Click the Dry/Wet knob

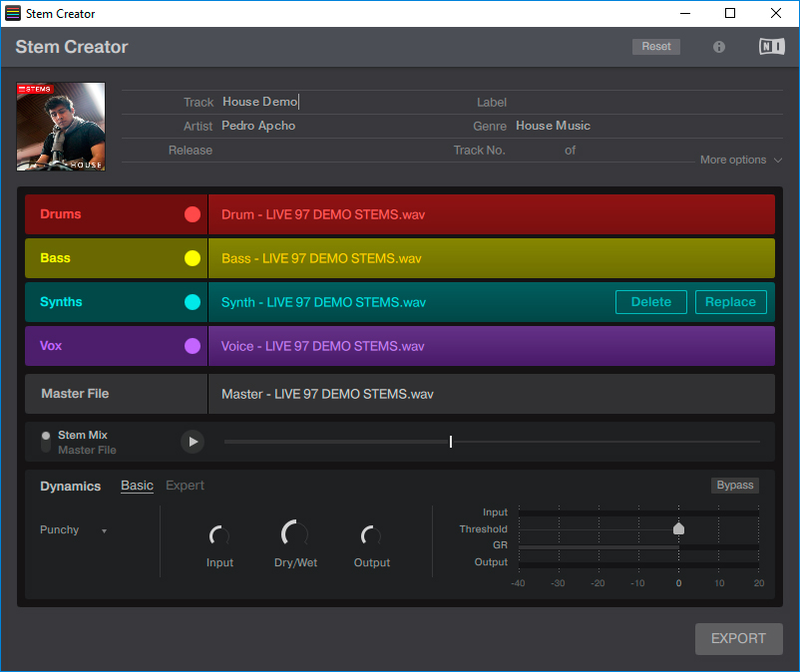pos(295,533)
